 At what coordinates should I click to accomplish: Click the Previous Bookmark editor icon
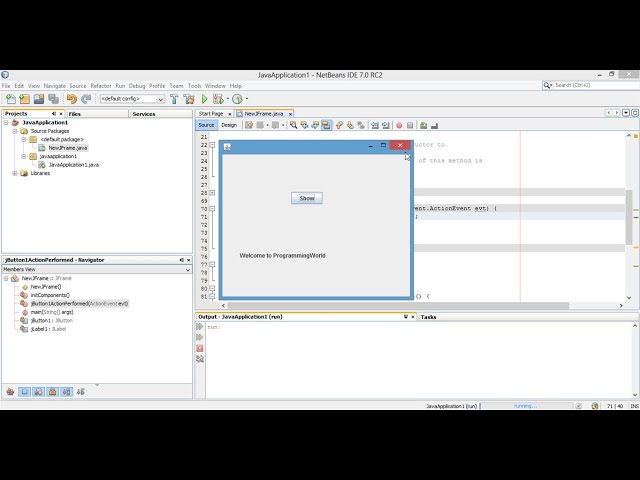[339, 125]
